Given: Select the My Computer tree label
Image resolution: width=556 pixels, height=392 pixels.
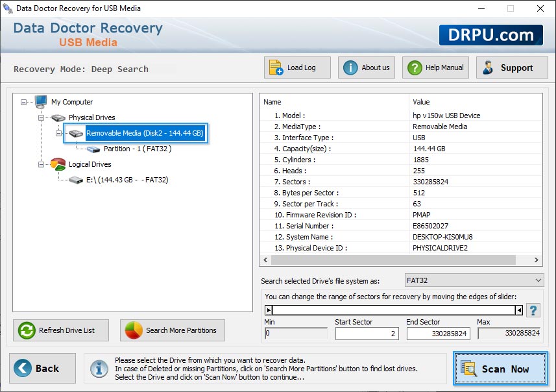Looking at the screenshot, I should click(x=72, y=102).
